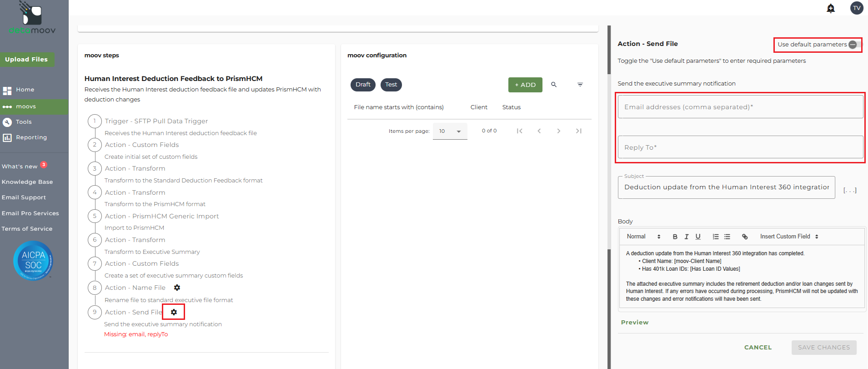Click the datamoov logo

click(32, 18)
